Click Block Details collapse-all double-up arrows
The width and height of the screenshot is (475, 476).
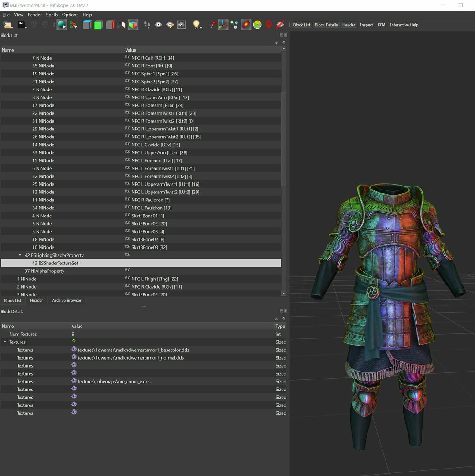coord(284,319)
